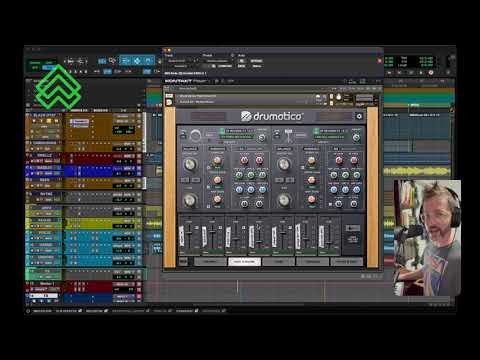
Task: Select the hi-hat stand icon in Drumatica
Action: (289, 136)
